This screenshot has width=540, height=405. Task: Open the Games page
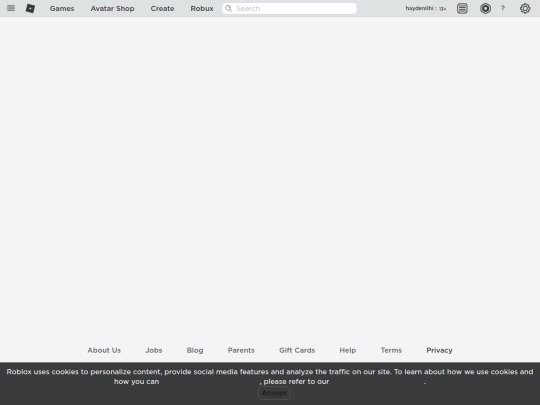62,9
